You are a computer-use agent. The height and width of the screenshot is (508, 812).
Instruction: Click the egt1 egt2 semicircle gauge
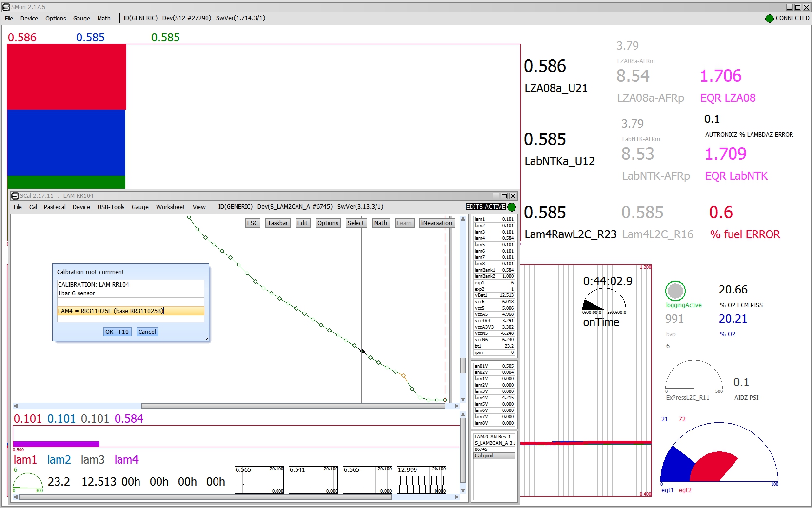coord(719,453)
